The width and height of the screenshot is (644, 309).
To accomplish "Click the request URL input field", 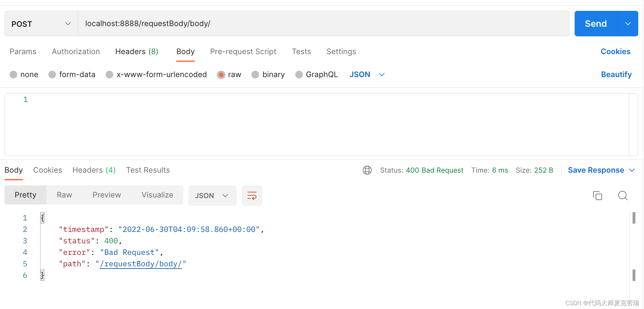I will [324, 24].
